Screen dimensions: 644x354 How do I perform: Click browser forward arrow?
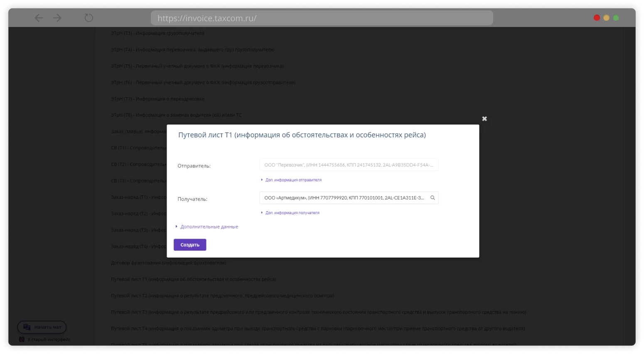coord(57,18)
